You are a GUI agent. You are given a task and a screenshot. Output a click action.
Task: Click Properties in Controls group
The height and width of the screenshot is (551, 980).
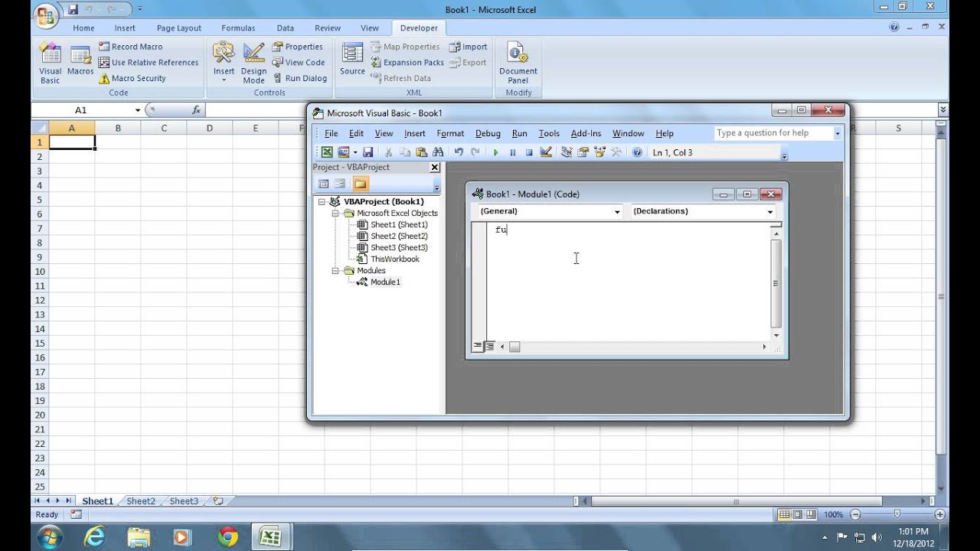(298, 47)
